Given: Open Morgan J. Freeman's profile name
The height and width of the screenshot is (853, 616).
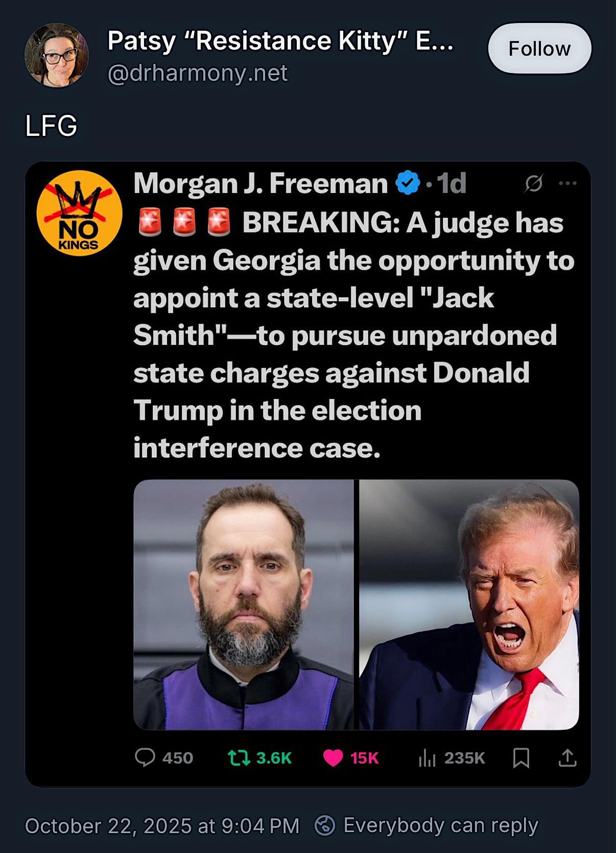Looking at the screenshot, I should point(260,183).
